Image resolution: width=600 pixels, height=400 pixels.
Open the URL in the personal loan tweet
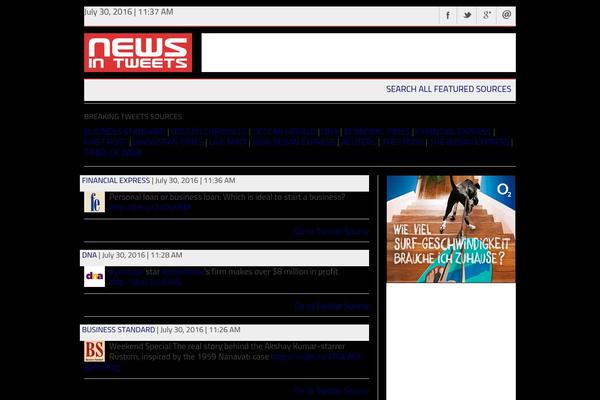click(150, 207)
